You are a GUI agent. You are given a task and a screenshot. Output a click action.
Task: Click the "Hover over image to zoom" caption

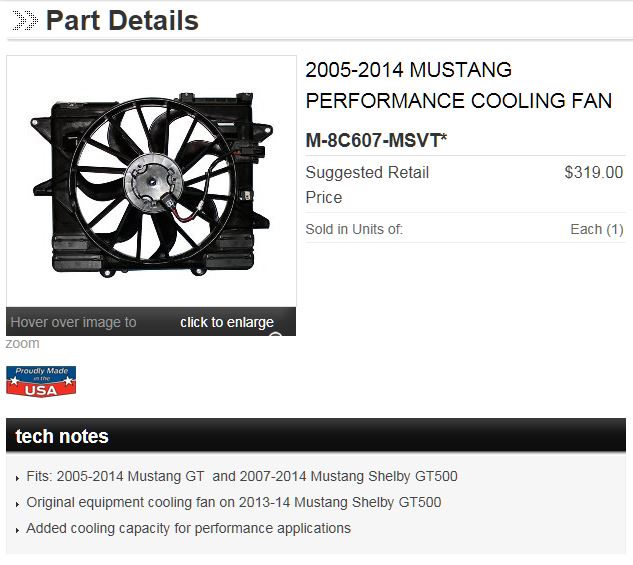click(73, 322)
